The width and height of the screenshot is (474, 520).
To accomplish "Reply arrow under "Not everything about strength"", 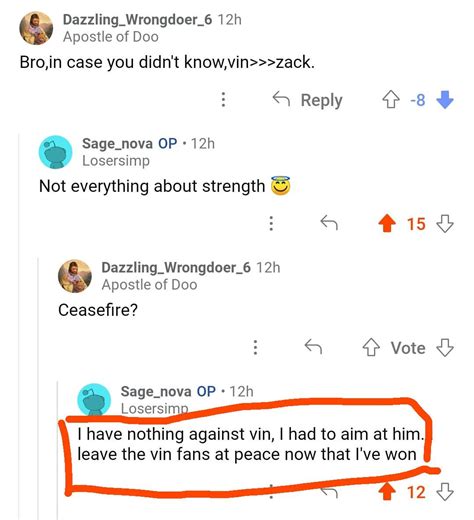I will click(x=329, y=223).
